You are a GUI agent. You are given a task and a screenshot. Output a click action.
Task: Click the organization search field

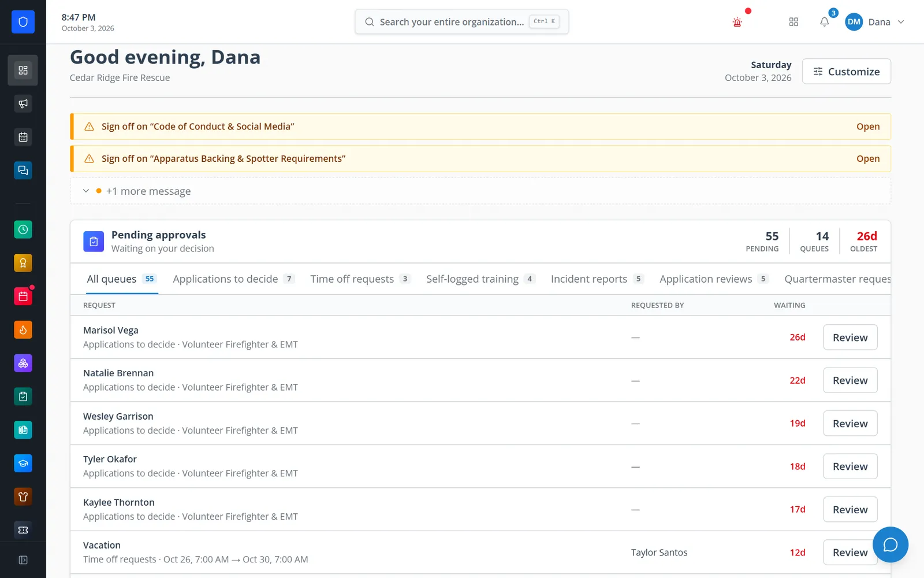pos(462,22)
